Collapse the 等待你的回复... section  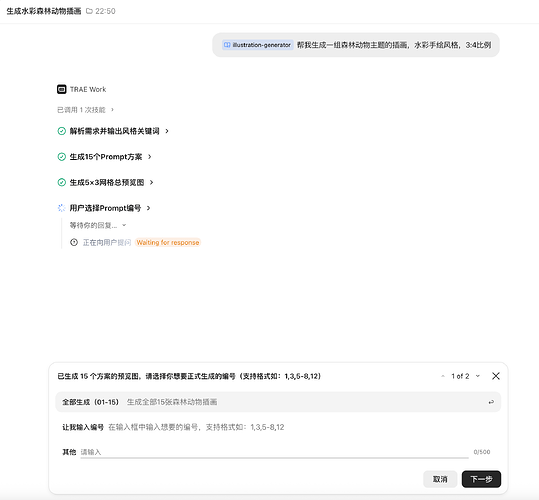click(x=124, y=225)
